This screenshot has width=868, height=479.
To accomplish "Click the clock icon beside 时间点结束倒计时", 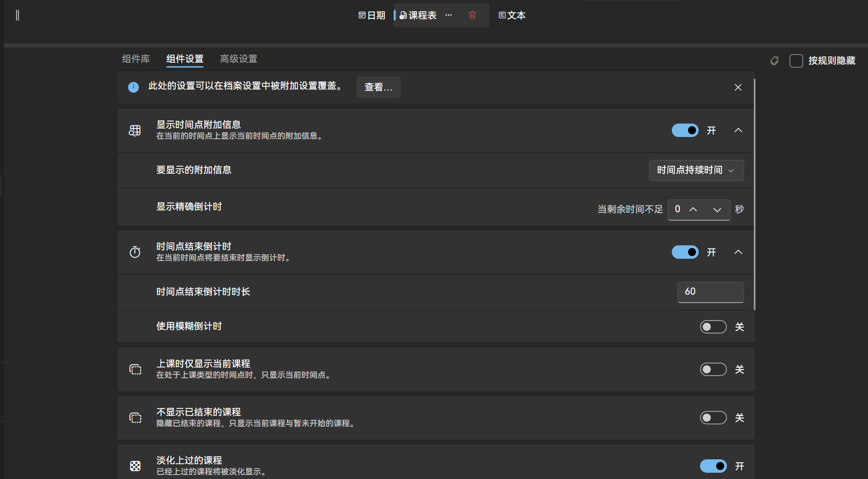I will click(135, 252).
